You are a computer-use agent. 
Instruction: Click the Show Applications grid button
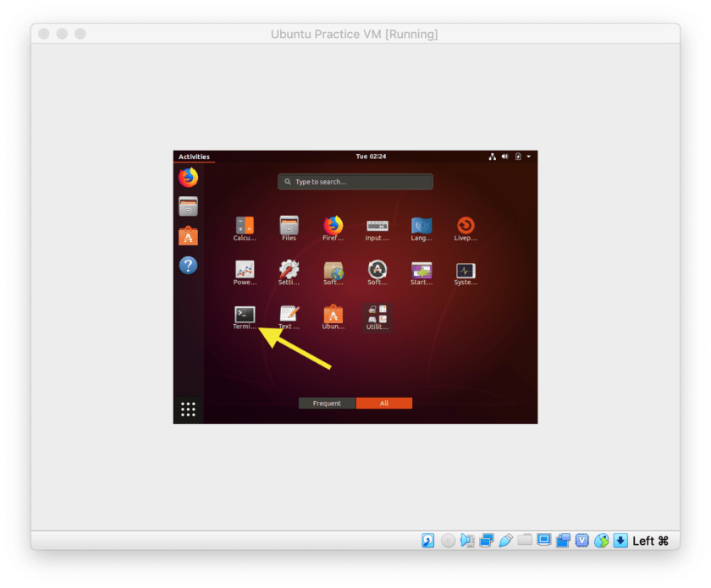(188, 409)
